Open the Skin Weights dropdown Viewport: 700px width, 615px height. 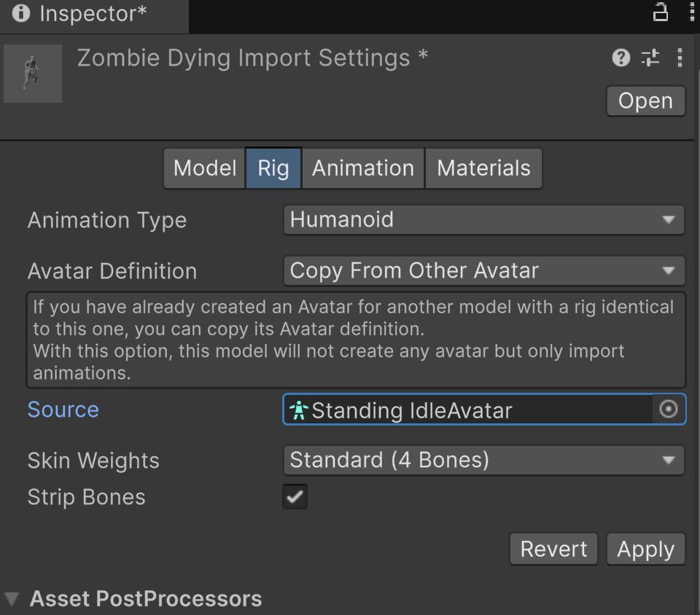pyautogui.click(x=484, y=461)
